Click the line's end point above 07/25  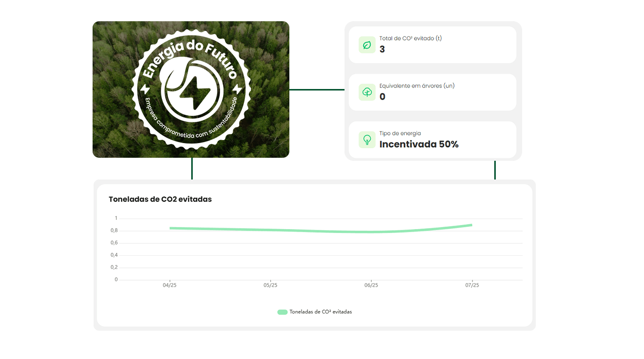click(x=471, y=225)
